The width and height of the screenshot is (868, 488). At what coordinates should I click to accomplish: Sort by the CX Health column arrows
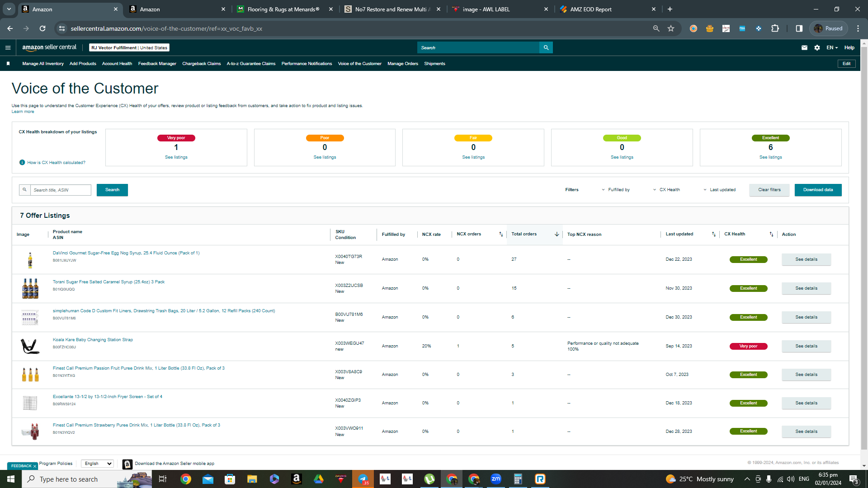[771, 234]
